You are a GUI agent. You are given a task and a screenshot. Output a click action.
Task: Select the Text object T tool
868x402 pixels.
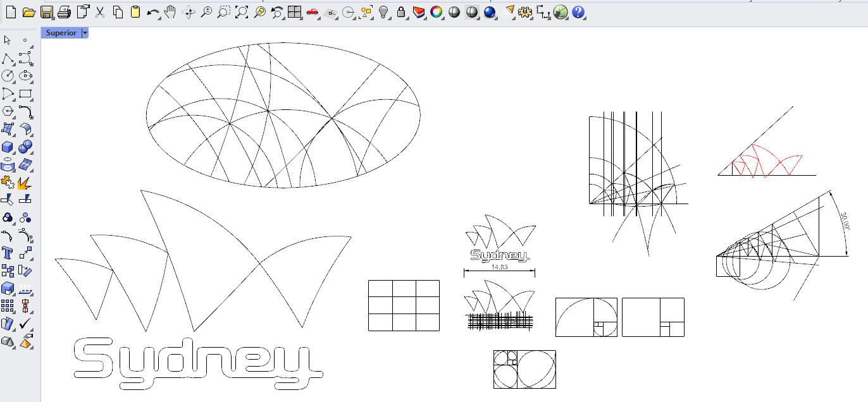coord(8,253)
